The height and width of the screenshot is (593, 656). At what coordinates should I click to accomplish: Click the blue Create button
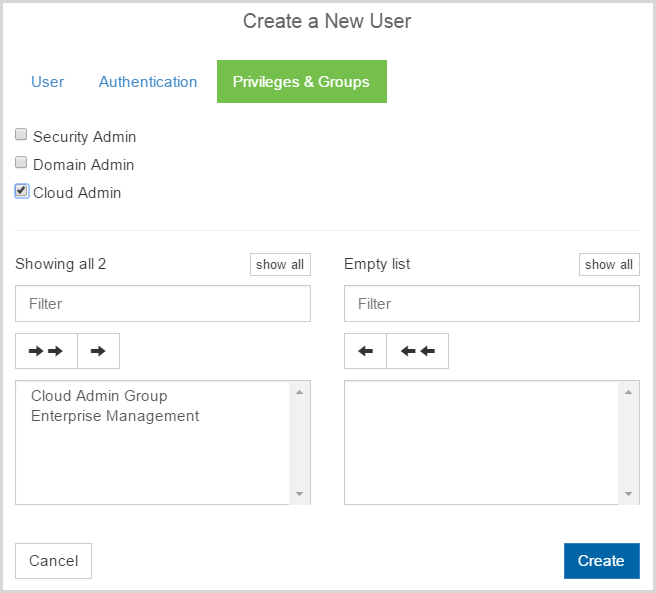(602, 561)
